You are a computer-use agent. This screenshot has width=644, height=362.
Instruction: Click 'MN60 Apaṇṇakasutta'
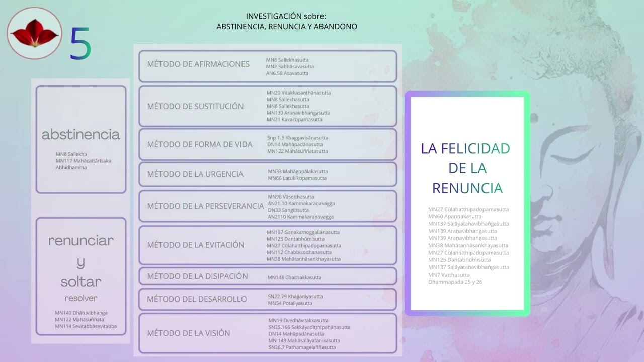coord(455,217)
